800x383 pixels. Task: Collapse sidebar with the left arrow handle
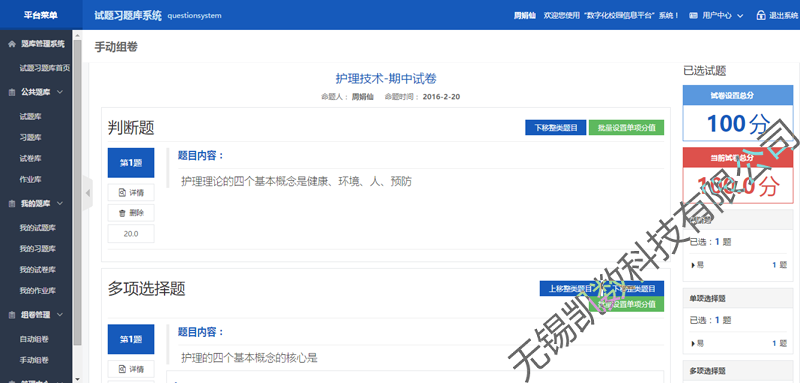coord(88,193)
